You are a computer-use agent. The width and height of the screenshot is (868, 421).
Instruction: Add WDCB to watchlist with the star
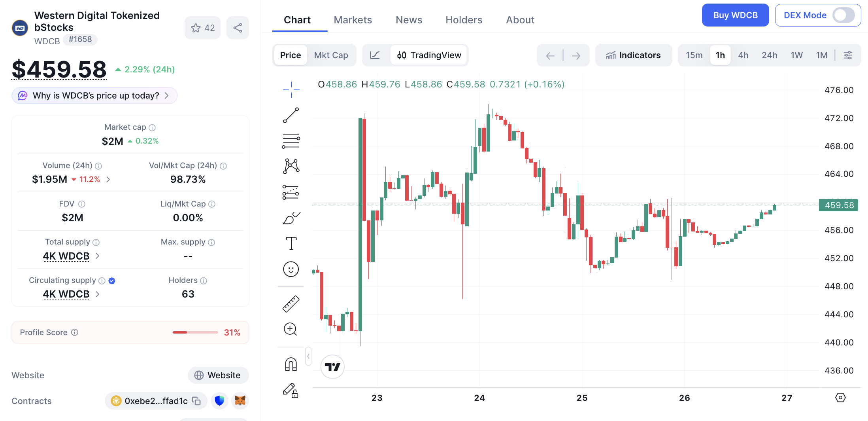pyautogui.click(x=203, y=28)
